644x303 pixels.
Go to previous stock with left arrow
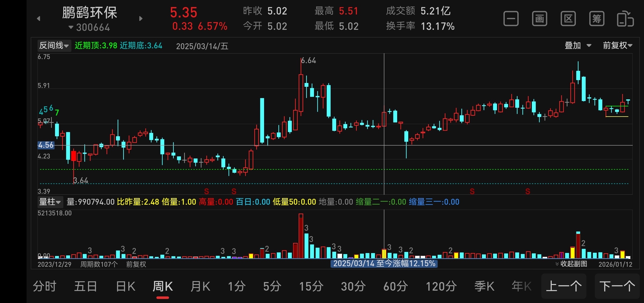39,19
